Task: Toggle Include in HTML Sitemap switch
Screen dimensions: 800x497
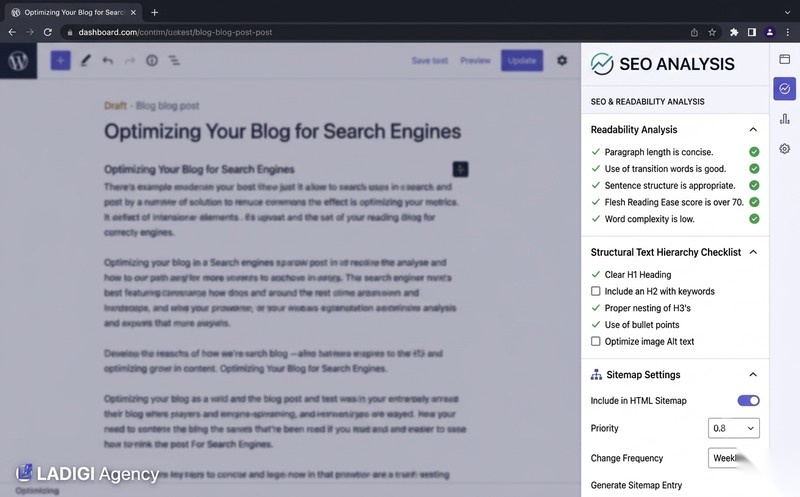Action: (x=748, y=401)
